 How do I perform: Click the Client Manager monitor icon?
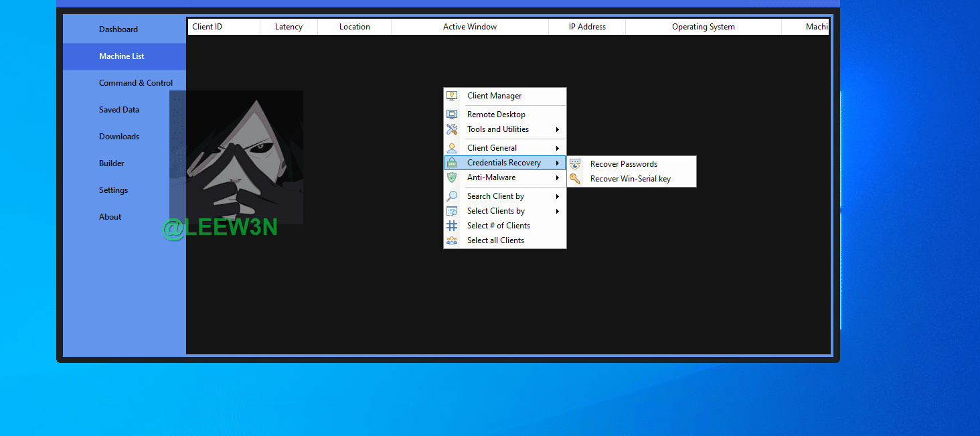click(452, 96)
